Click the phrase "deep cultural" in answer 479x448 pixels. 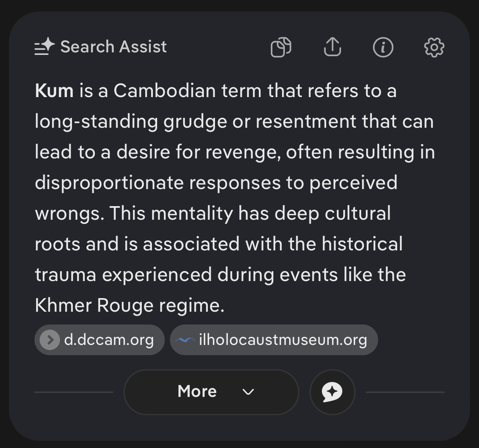(x=333, y=213)
